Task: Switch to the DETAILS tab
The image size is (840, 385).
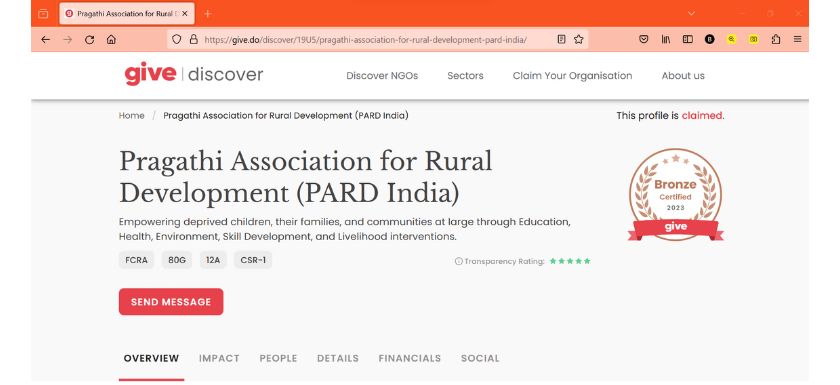Action: point(338,358)
